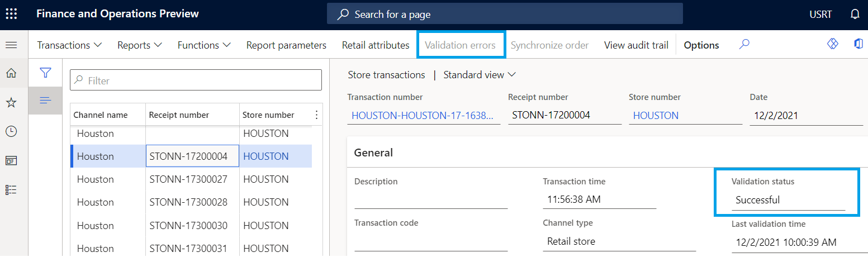Select row with receipt STONN-17300027
The width and height of the screenshot is (868, 257).
tap(191, 179)
